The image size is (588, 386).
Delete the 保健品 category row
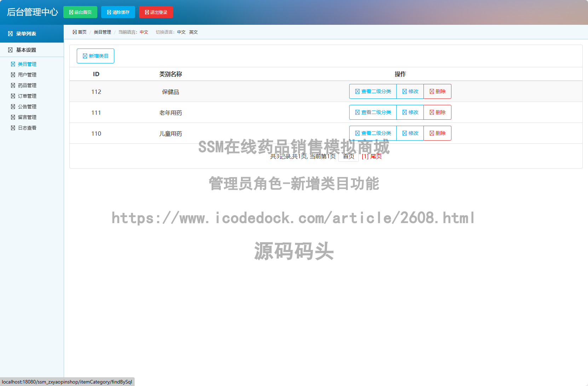tap(437, 91)
